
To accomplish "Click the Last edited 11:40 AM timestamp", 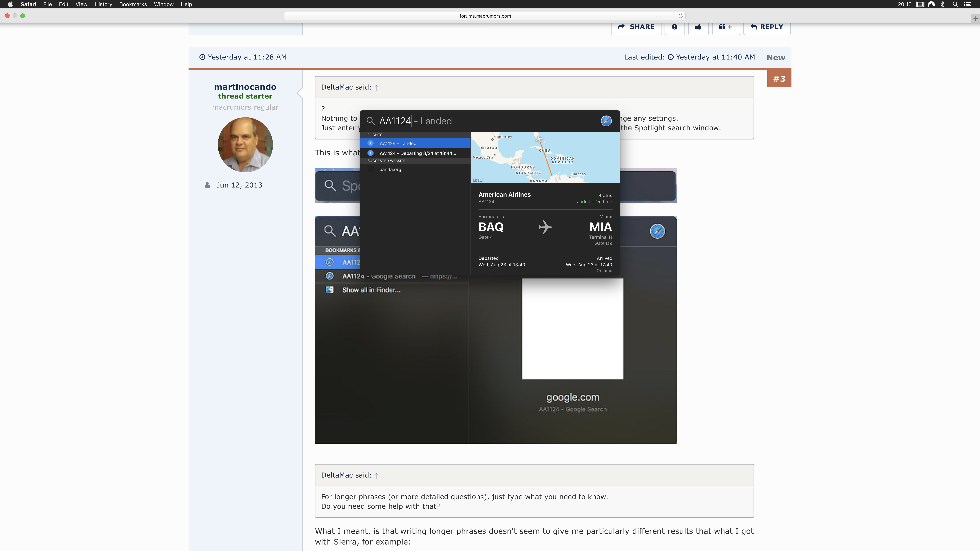I will coord(715,57).
